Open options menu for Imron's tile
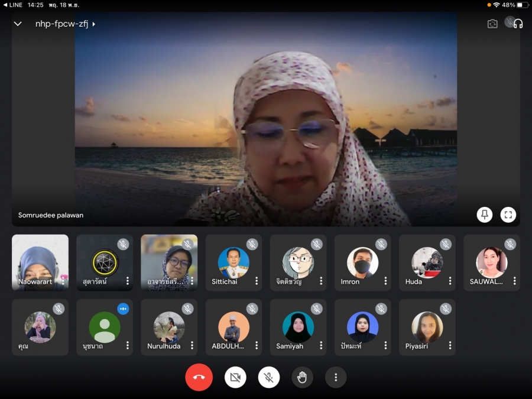The image size is (532, 399). tap(385, 281)
